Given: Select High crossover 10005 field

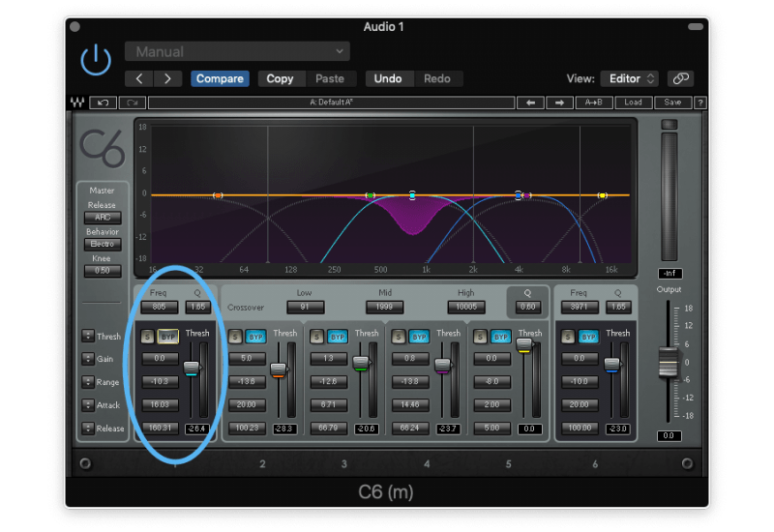Looking at the screenshot, I should [466, 307].
